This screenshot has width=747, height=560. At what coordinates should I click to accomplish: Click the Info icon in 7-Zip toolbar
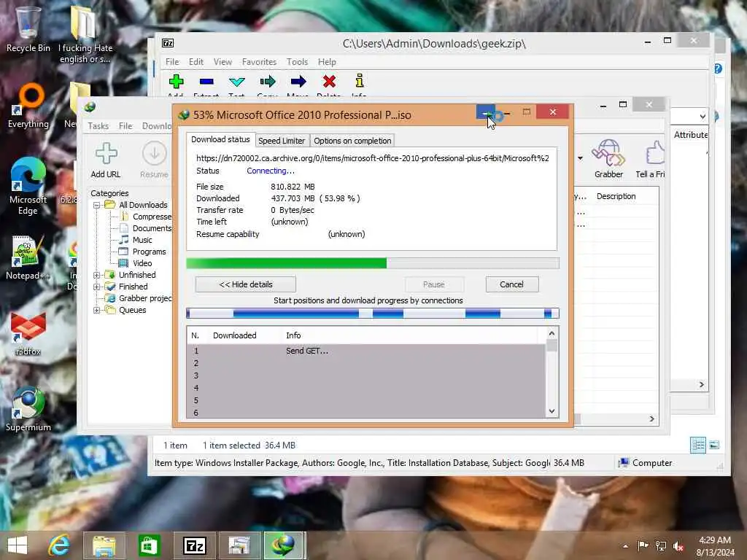click(x=359, y=81)
